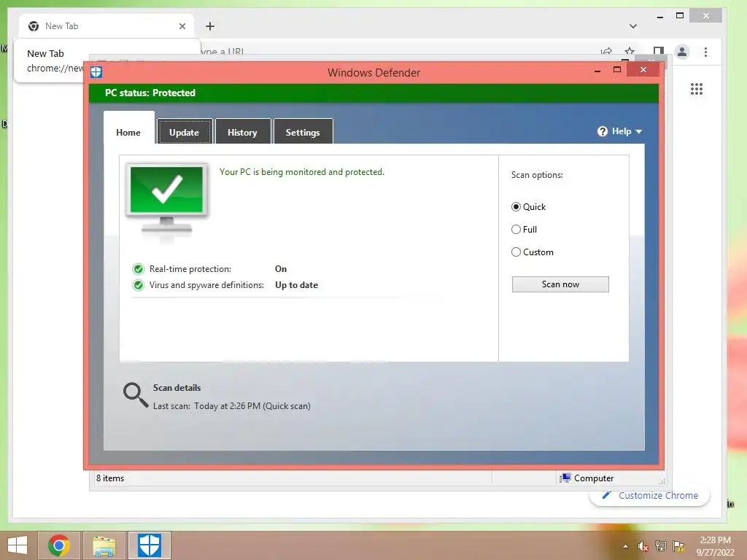
Task: Open Chrome tab search chevron
Action: click(633, 26)
